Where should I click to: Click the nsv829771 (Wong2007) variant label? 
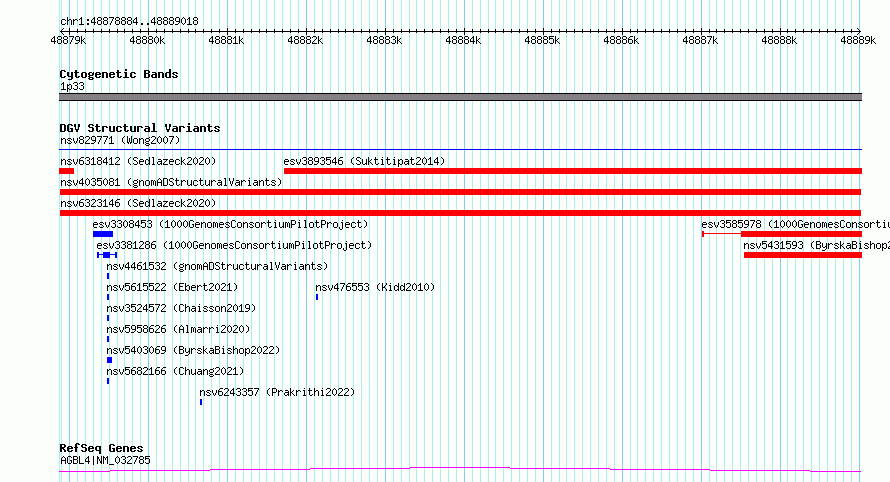point(120,140)
